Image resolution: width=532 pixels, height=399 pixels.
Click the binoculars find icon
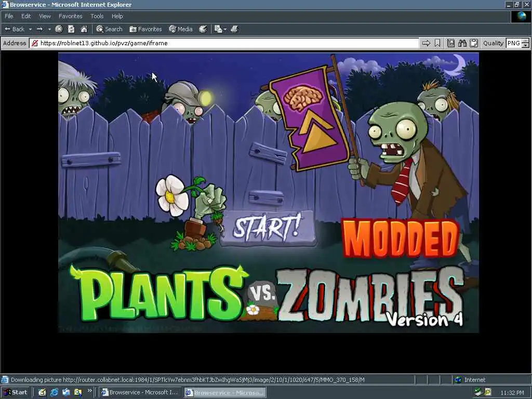point(462,43)
